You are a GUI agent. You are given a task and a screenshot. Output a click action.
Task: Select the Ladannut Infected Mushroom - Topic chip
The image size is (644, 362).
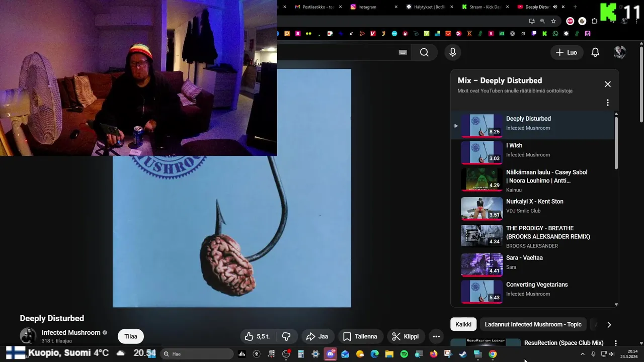coord(533,324)
